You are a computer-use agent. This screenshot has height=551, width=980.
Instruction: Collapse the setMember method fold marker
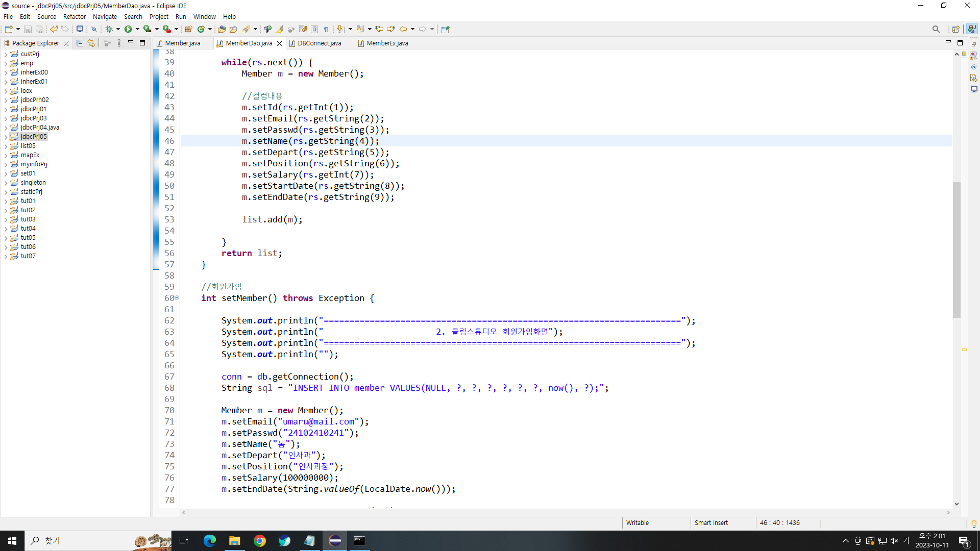click(177, 298)
